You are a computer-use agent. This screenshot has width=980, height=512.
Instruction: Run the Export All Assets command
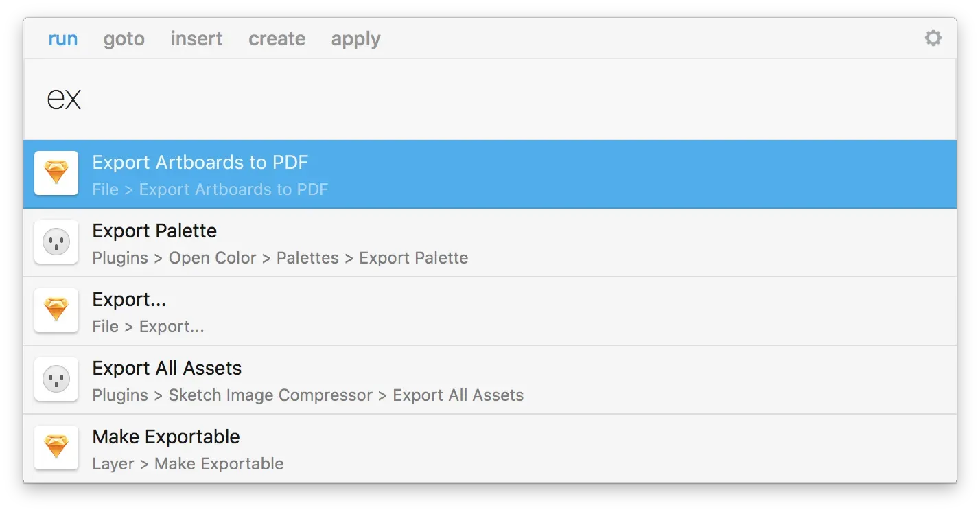[490, 380]
